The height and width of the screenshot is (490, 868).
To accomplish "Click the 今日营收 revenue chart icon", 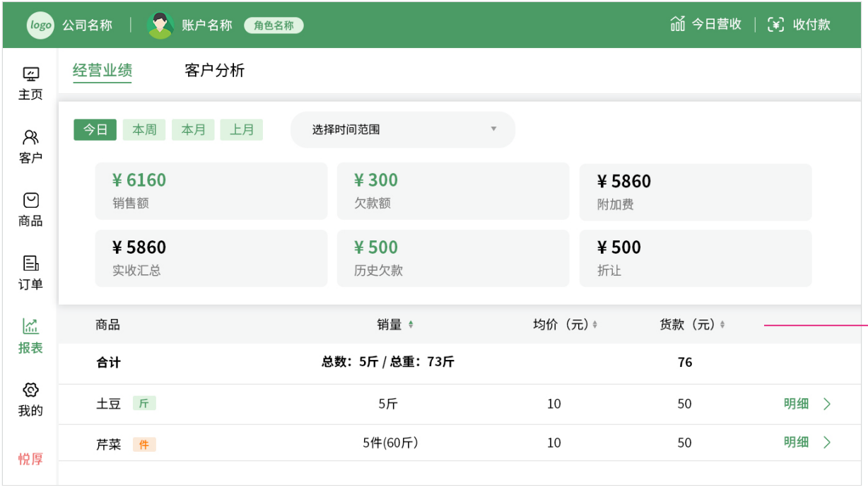I will click(x=678, y=25).
